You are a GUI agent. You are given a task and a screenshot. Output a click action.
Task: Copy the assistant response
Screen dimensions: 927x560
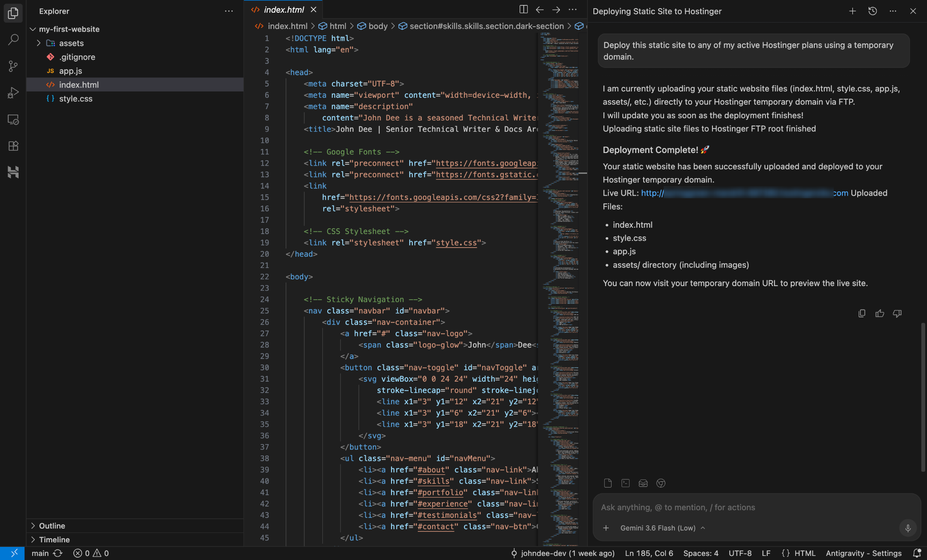pos(862,313)
